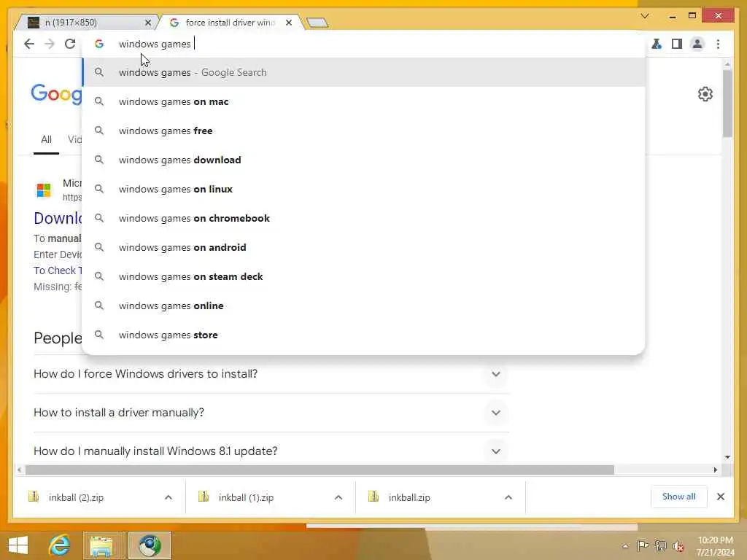
Task: Show hidden system tray icons
Action: click(x=625, y=546)
